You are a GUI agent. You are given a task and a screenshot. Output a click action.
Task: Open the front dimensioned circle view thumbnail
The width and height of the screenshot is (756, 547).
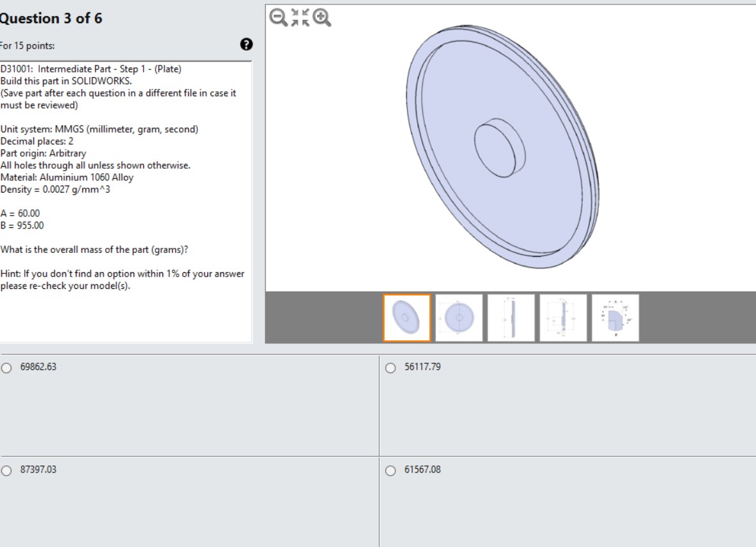pos(457,317)
